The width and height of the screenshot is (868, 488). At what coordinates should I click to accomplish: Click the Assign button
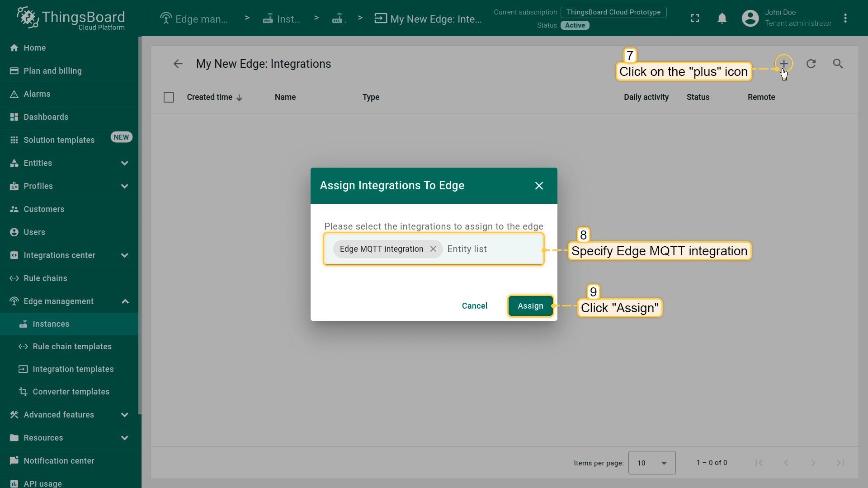[530, 306]
